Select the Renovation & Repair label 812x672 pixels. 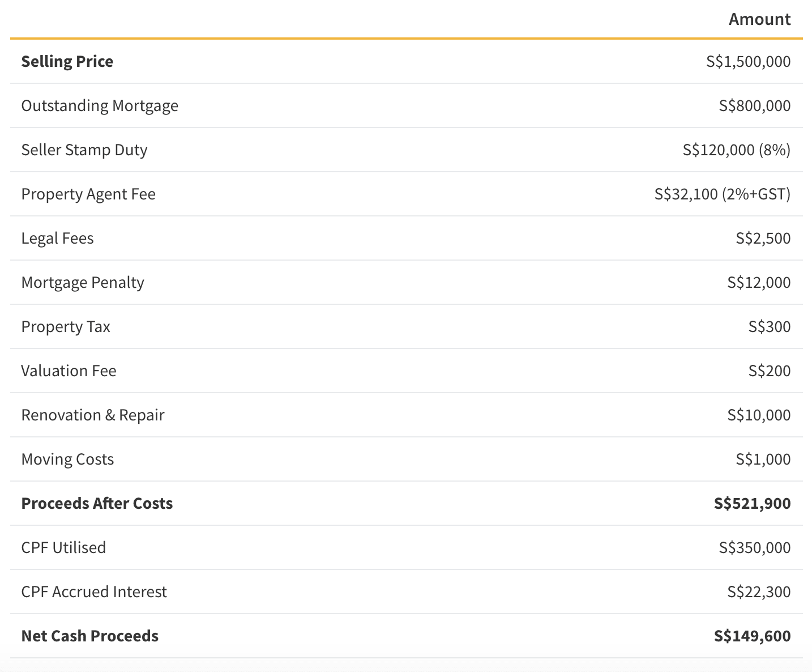93,415
